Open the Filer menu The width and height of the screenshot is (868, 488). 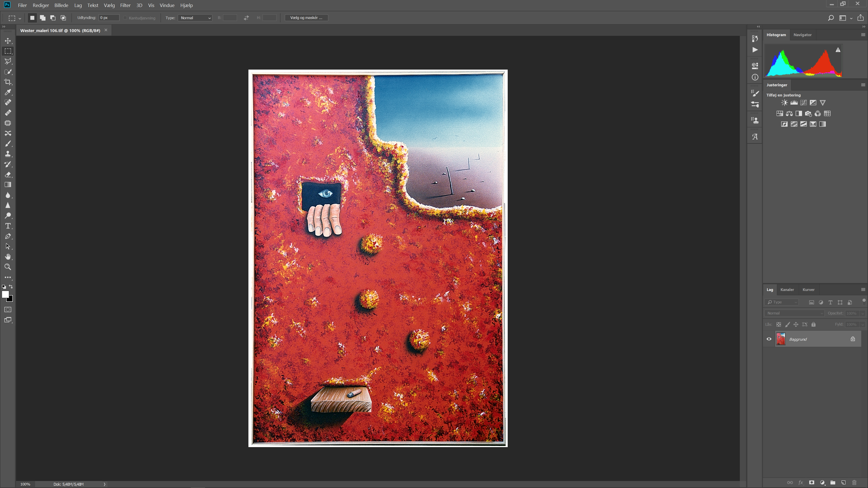coord(22,5)
